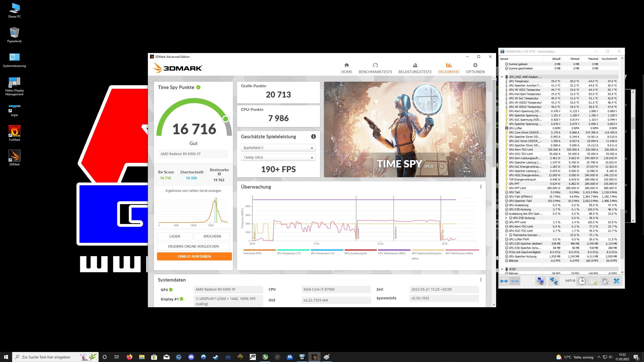Viewport: 644px width, 362px height.
Task: Open the Battlefield V game dropdown
Action: coord(278,148)
